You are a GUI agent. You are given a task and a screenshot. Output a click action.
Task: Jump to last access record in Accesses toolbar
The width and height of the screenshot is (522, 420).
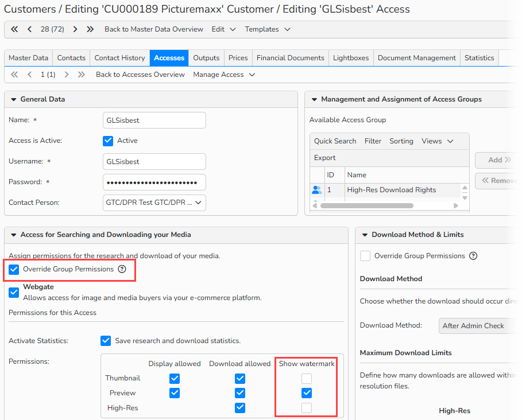click(81, 75)
